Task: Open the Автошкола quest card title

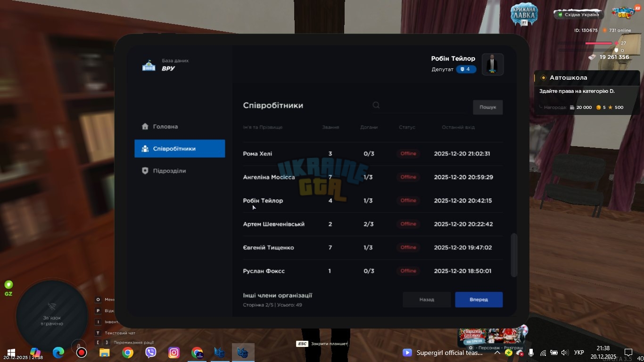Action: point(568,78)
